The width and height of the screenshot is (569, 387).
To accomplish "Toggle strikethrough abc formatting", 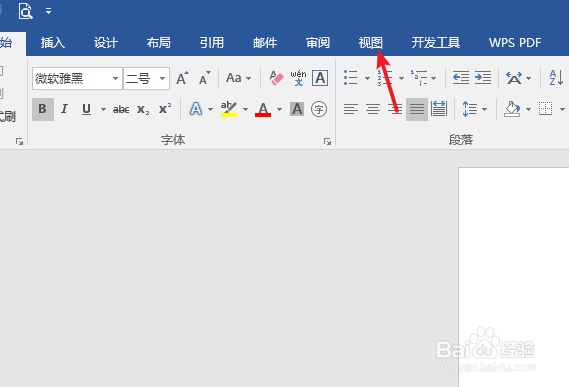I will (121, 109).
